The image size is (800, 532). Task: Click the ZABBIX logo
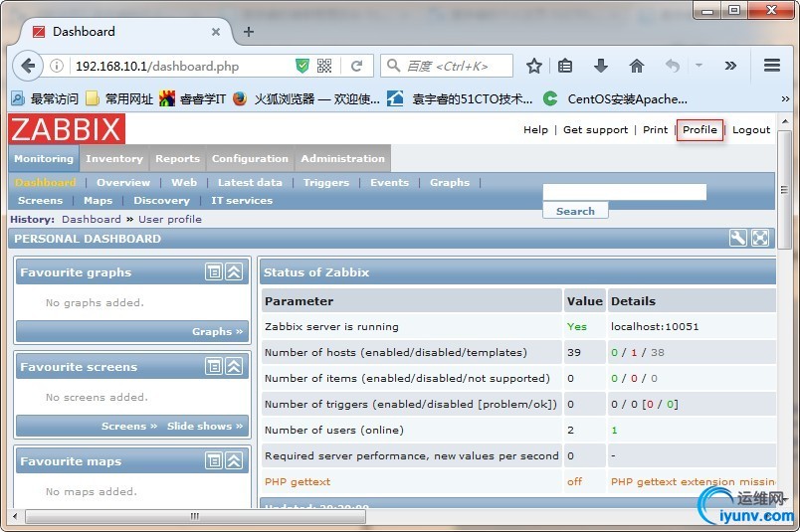pyautogui.click(x=67, y=128)
